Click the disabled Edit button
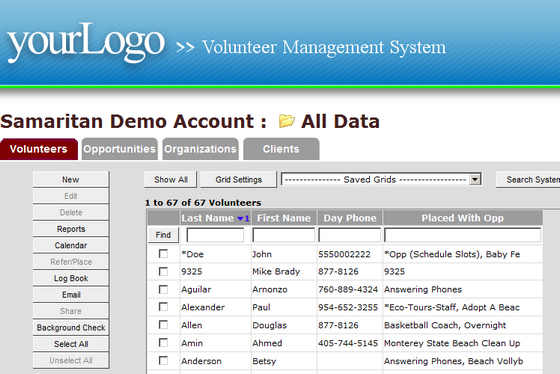This screenshot has height=374, width=560. tap(71, 196)
